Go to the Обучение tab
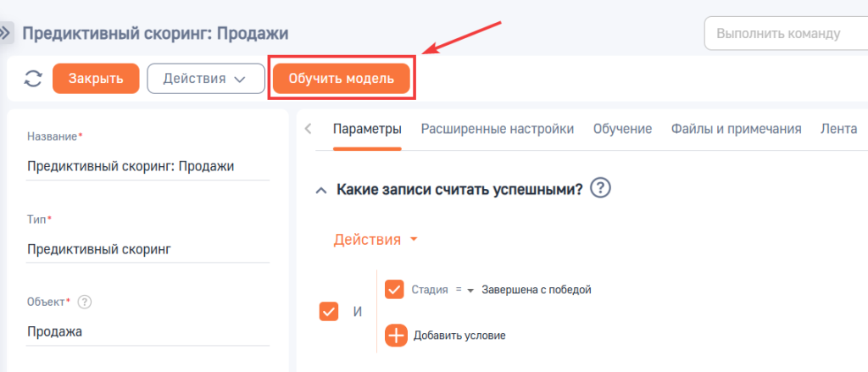Image resolution: width=868 pixels, height=372 pixels. (622, 129)
